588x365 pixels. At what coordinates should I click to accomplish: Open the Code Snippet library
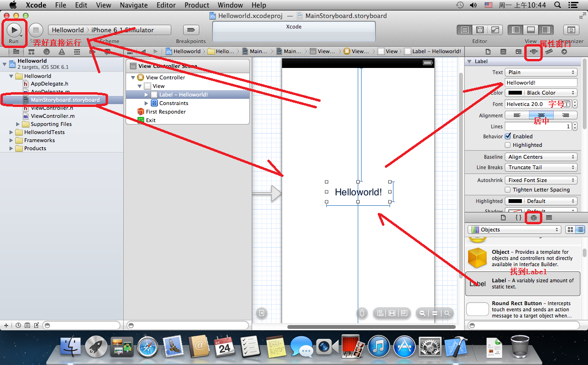[519, 218]
